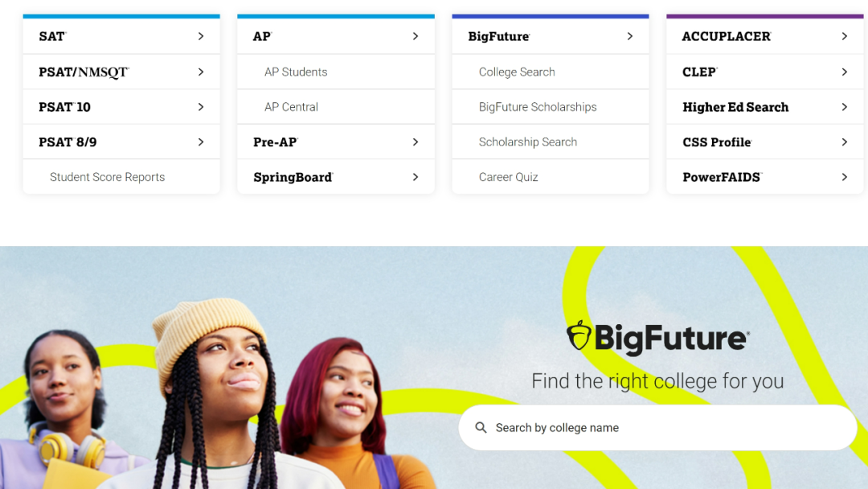
Task: Click the BigFuture acorn logo in banner
Action: tap(579, 335)
